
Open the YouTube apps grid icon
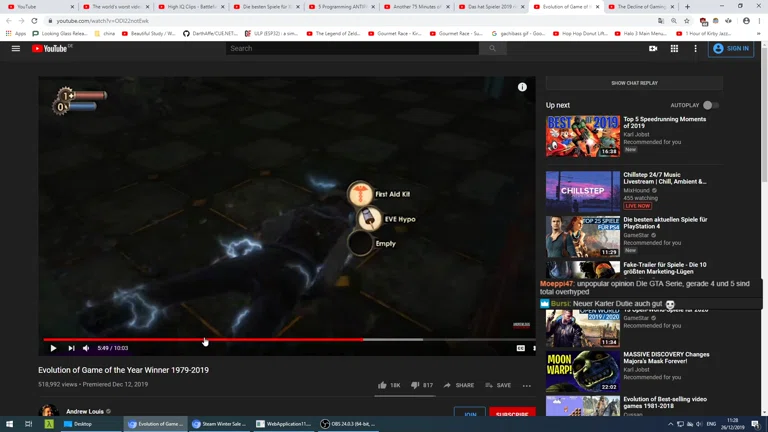pos(674,48)
